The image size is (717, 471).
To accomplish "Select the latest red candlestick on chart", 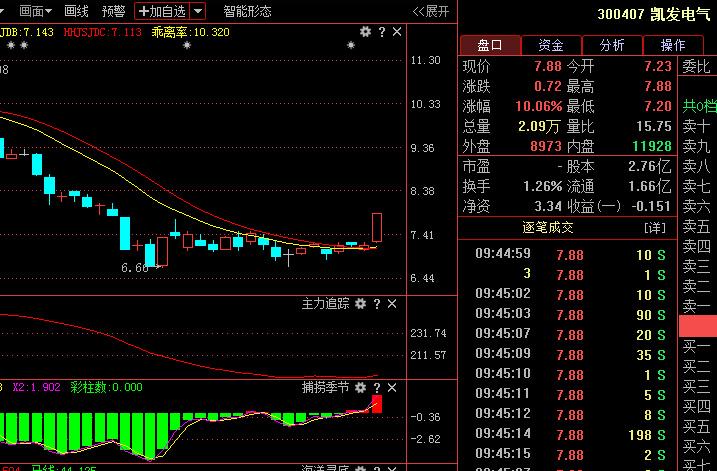I will (x=377, y=227).
